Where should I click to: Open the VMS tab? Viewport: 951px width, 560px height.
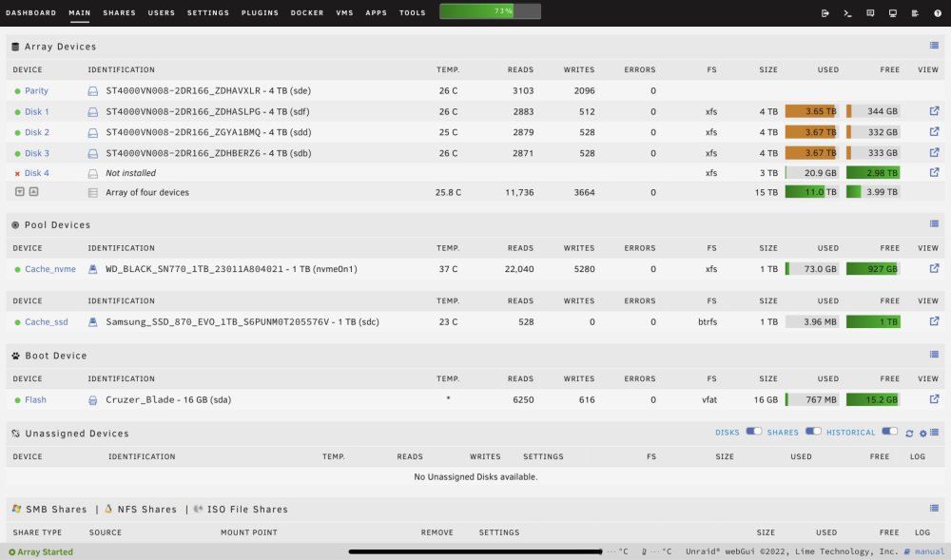click(344, 12)
